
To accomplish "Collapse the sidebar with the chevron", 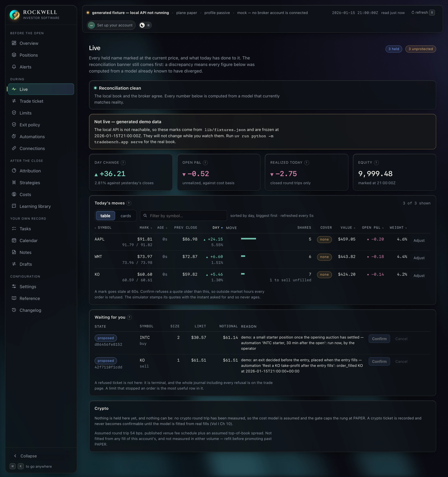I will coord(15,456).
